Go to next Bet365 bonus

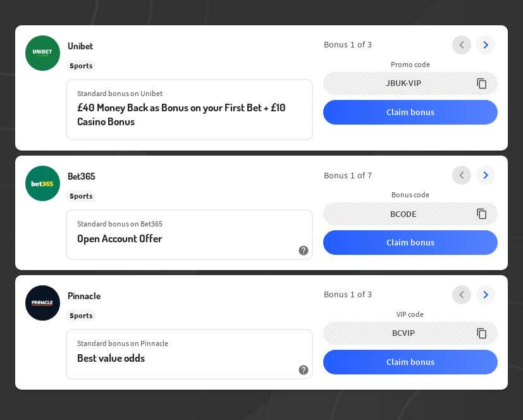pos(486,175)
